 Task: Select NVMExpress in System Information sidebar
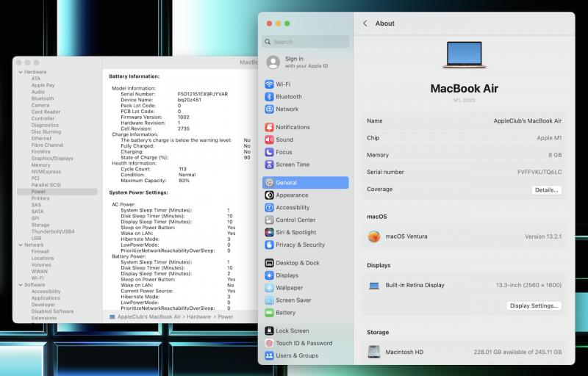coord(46,172)
